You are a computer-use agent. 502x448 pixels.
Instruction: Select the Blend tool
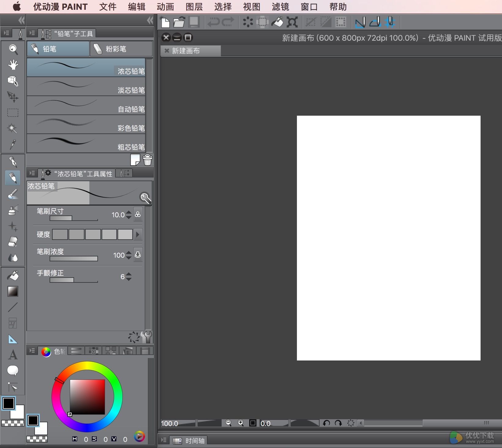[13, 258]
